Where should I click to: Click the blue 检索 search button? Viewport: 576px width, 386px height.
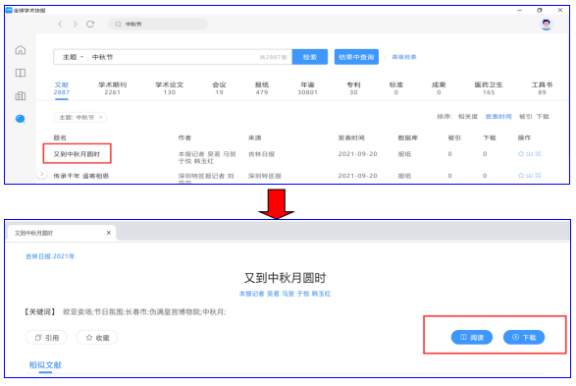pos(310,57)
